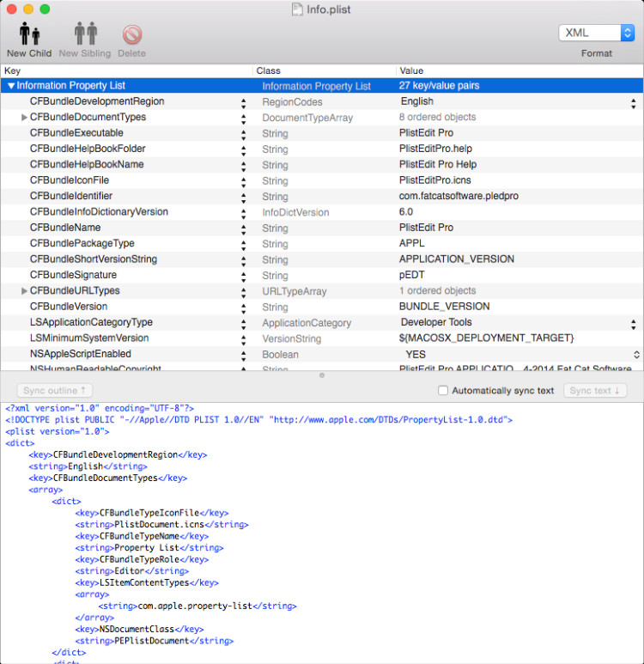Viewport: 644px width, 664px height.
Task: Click the plist version="1.0" XML line
Action: pos(58,431)
